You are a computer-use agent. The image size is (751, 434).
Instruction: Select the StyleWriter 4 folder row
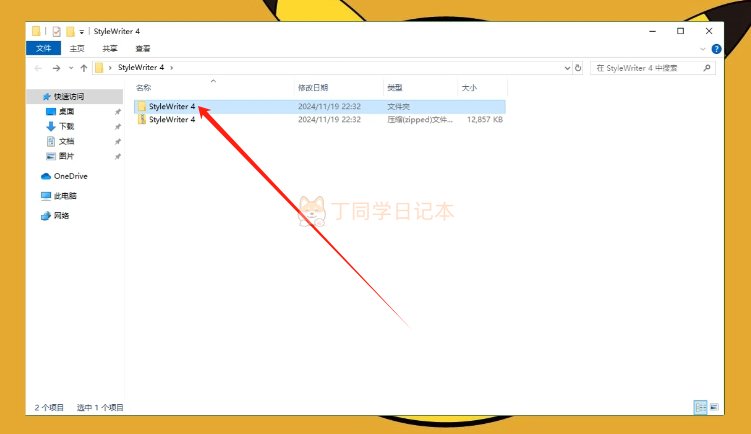tap(320, 106)
